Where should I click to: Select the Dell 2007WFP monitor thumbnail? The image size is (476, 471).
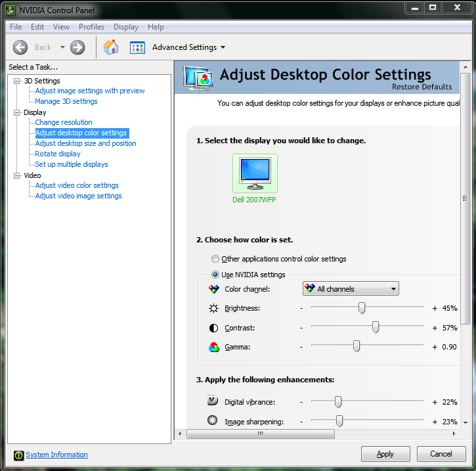pyautogui.click(x=255, y=173)
